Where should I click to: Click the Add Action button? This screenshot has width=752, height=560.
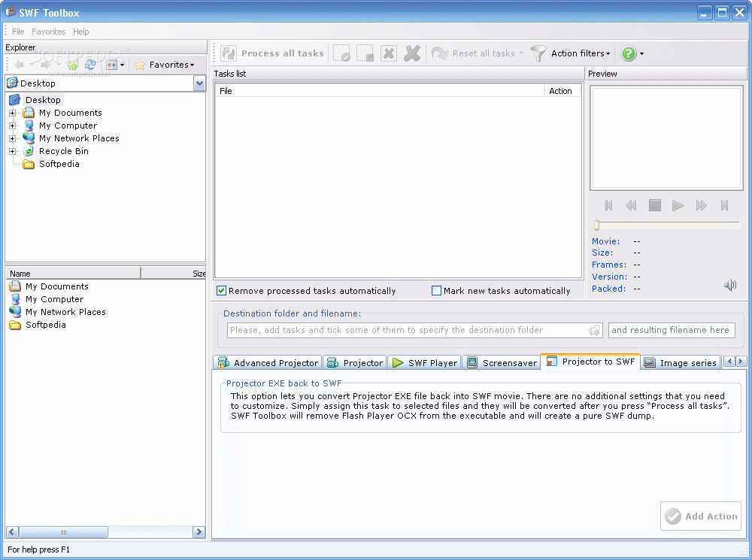coord(701,516)
